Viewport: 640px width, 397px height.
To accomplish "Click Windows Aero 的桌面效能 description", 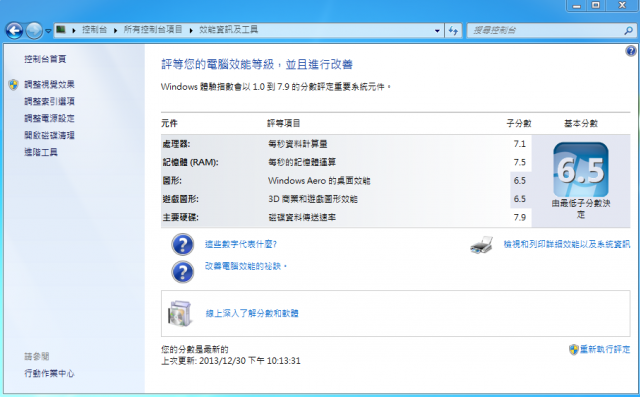I will coord(319,181).
